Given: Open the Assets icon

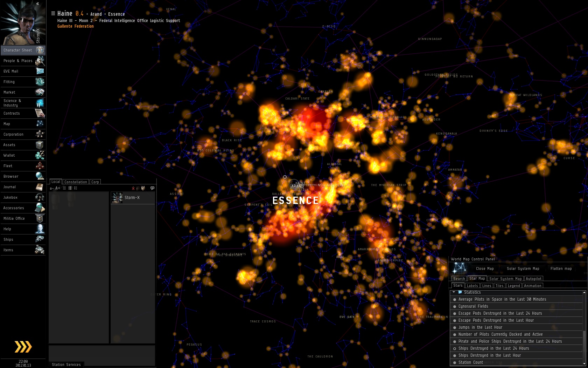Looking at the screenshot, I should 40,145.
